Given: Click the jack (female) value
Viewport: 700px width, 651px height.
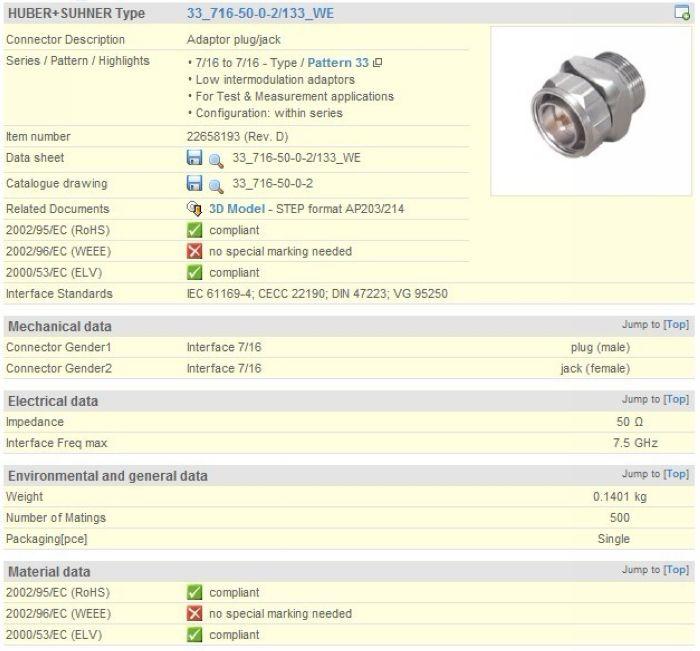Looking at the screenshot, I should pyautogui.click(x=595, y=368).
